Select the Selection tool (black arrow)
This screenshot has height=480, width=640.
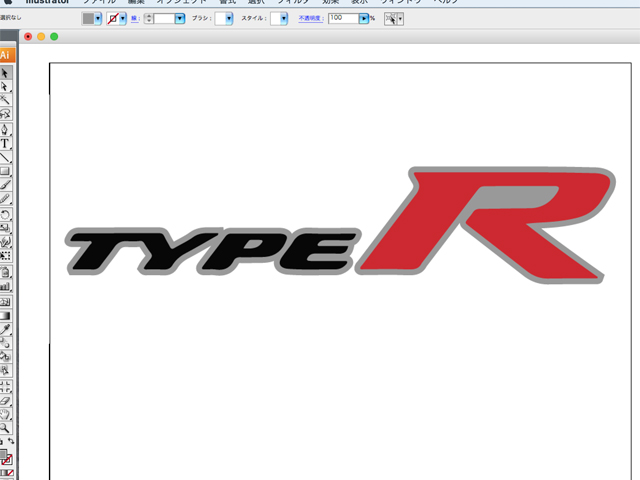5,73
